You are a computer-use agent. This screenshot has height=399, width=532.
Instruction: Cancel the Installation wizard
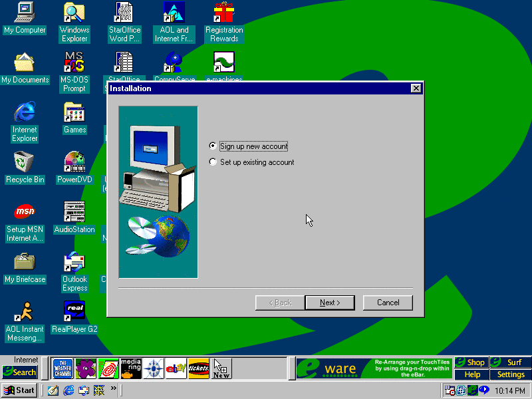click(388, 303)
